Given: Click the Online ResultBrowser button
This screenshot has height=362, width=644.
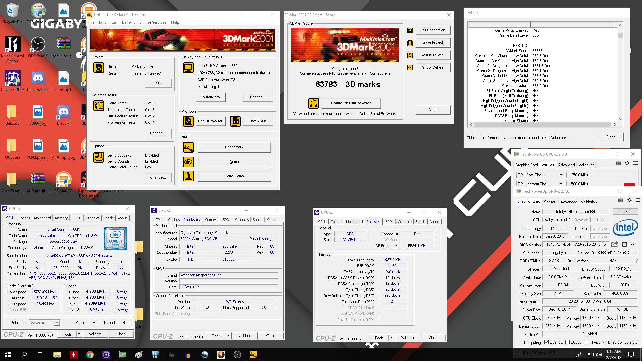Looking at the screenshot, I should point(352,104).
